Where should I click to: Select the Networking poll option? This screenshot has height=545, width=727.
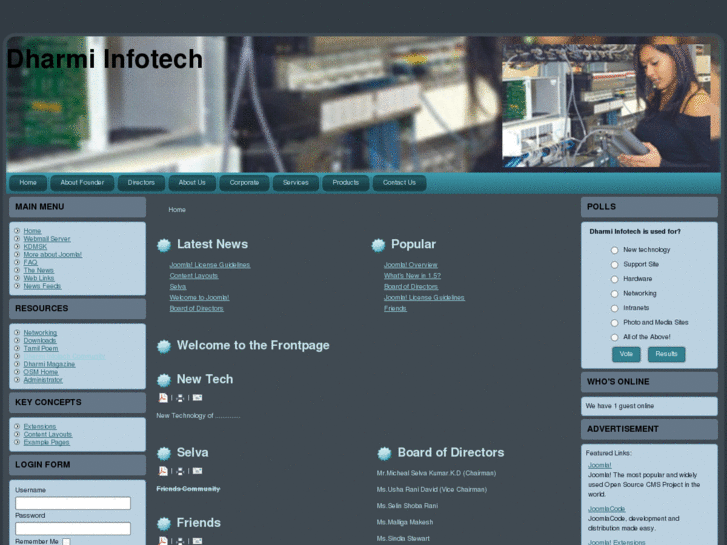(614, 294)
